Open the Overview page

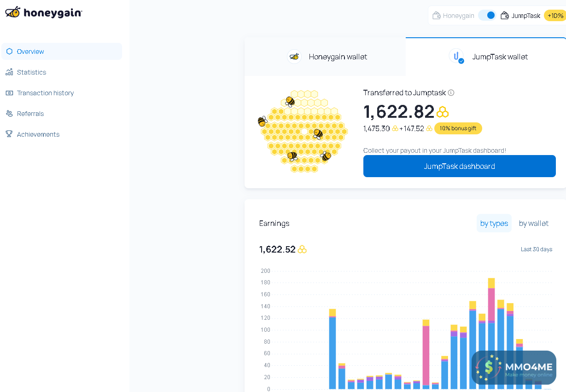coord(62,52)
